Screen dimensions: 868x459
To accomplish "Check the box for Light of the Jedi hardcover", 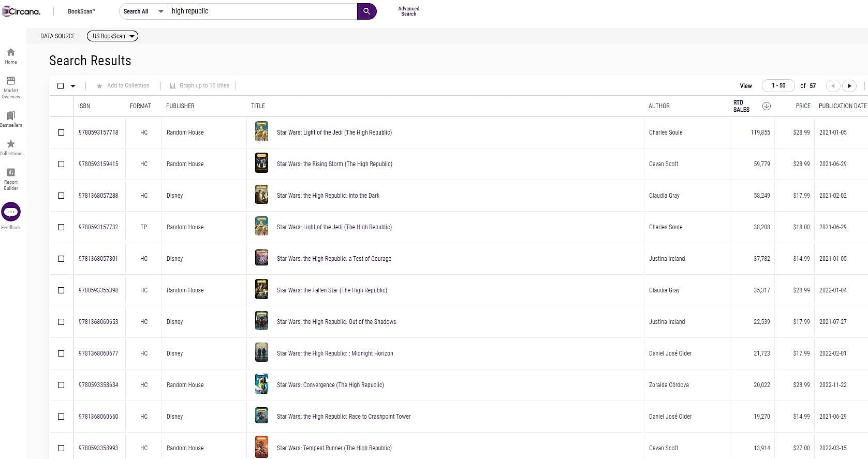I will [x=61, y=132].
